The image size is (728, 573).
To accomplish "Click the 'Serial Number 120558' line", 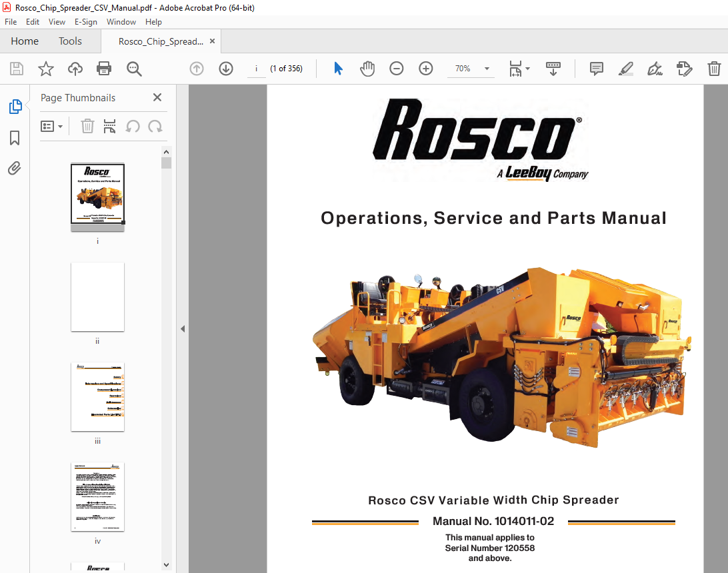I will (490, 548).
